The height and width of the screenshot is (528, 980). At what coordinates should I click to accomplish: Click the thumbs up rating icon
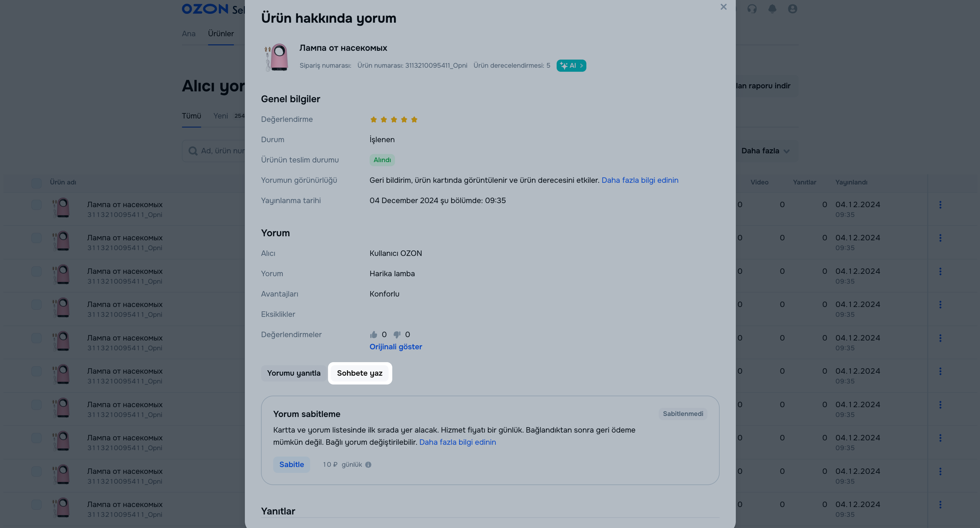[x=374, y=335]
